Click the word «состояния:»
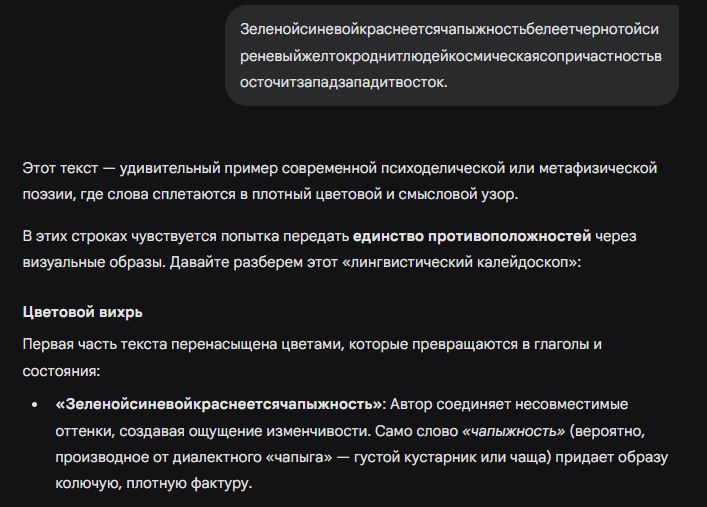This screenshot has height=507, width=707. (60, 370)
